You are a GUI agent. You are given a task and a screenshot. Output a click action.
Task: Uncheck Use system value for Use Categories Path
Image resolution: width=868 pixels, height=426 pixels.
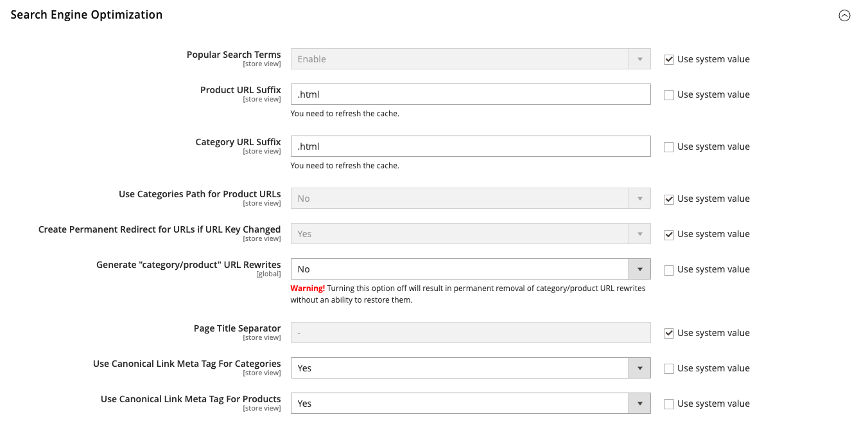click(668, 199)
